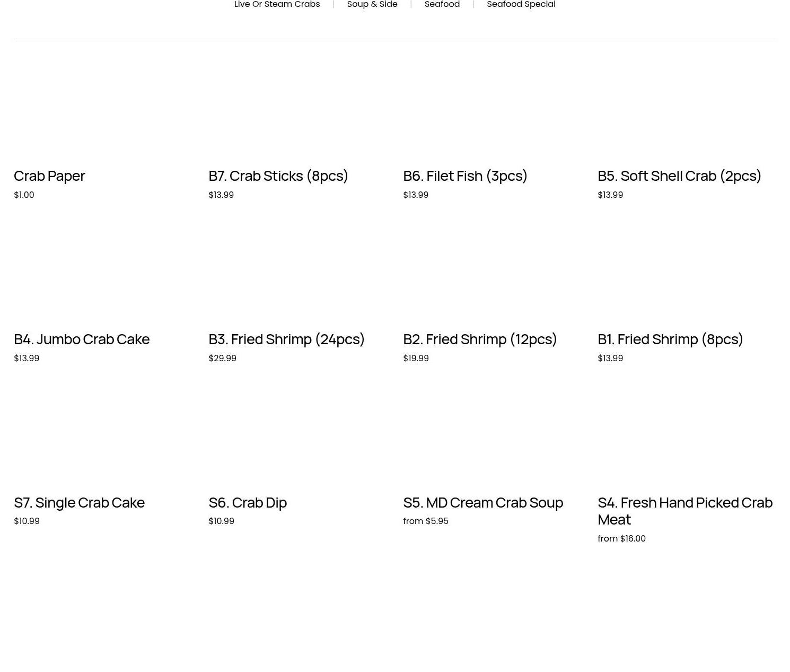The width and height of the screenshot is (790, 672).
Task: Click the $29.99 price under B3. Fried Shrimp
Action: click(222, 358)
